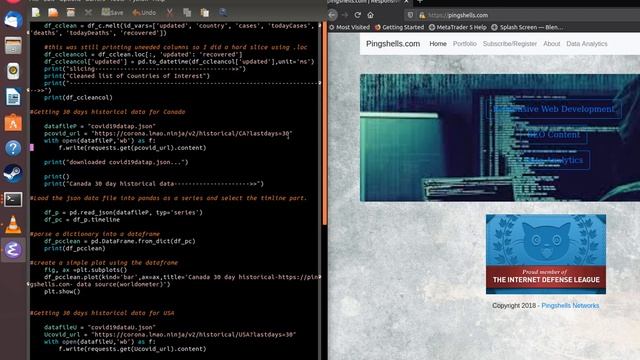The height and width of the screenshot is (360, 640).
Task: Open the Help question-mark dock icon
Action: 13,148
